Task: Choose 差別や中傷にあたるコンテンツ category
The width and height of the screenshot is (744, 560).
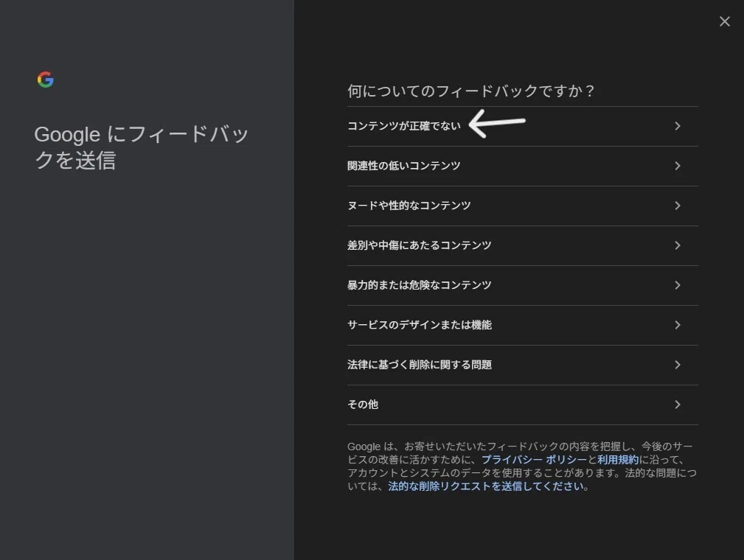Action: click(522, 245)
